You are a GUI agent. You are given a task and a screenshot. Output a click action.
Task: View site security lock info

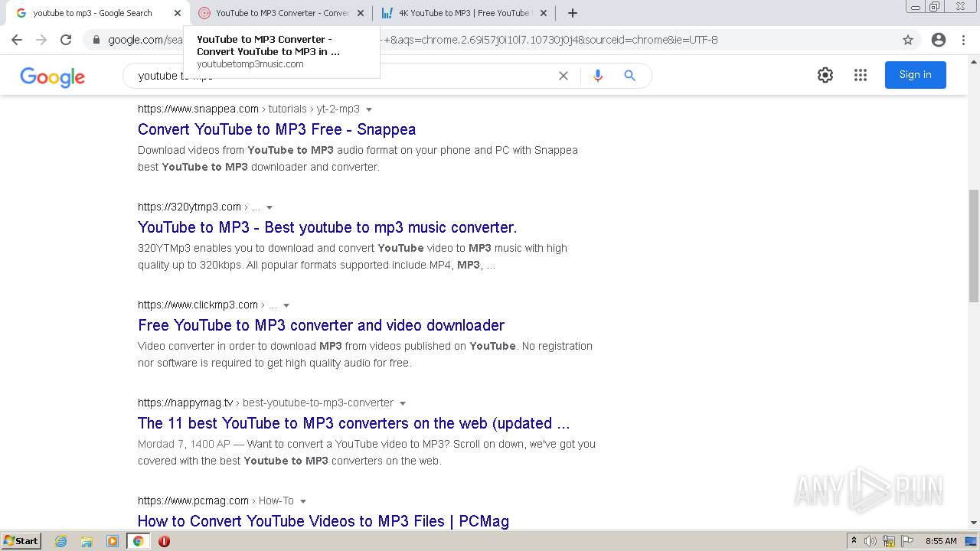(x=96, y=40)
